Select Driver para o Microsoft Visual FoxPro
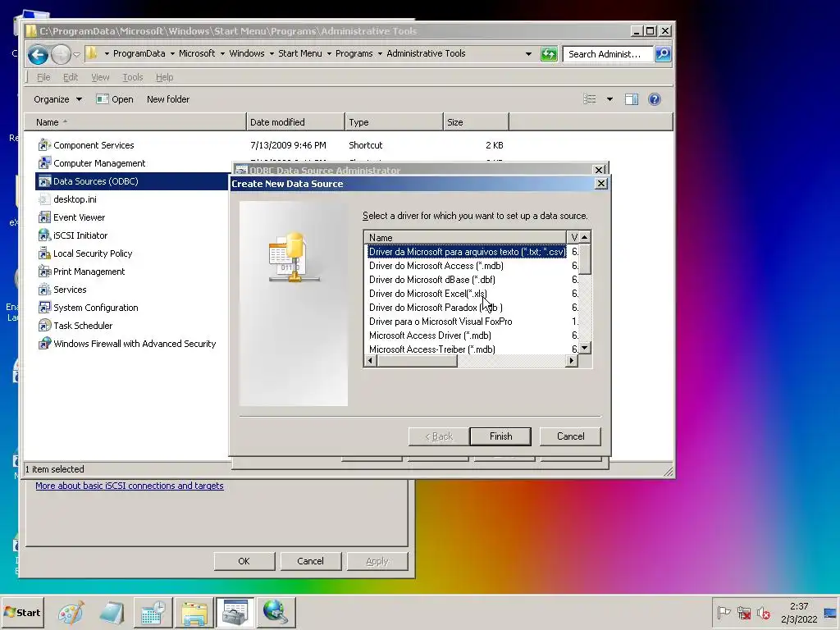 click(441, 322)
